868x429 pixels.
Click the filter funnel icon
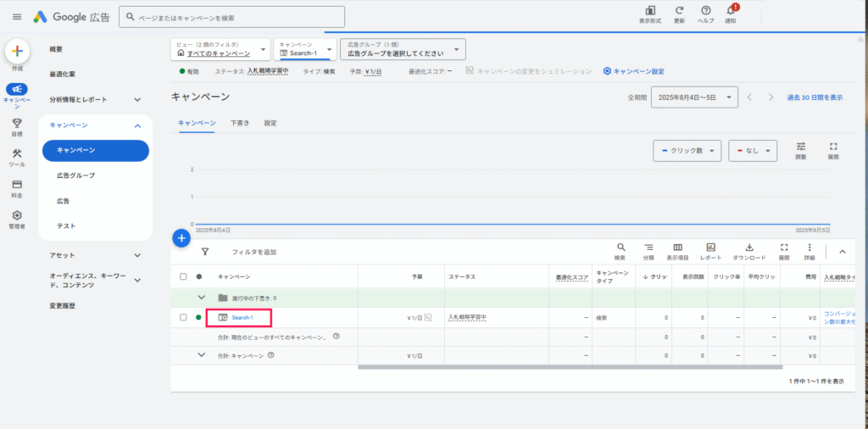(x=205, y=252)
